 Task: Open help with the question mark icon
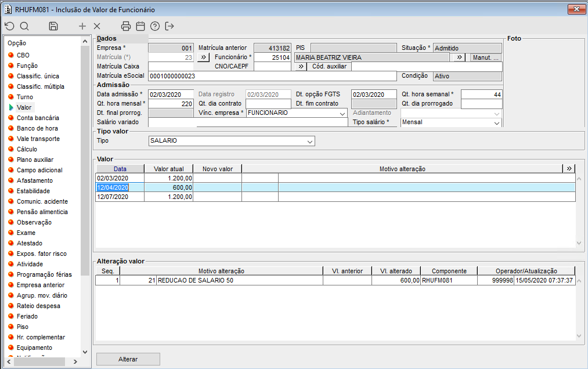tap(155, 26)
